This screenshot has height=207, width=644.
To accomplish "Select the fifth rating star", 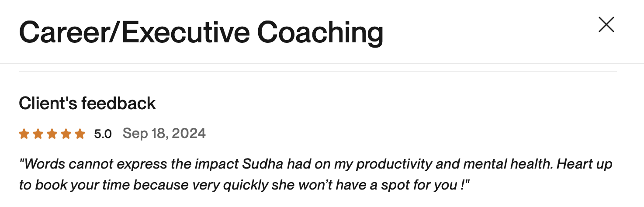I will tap(80, 134).
